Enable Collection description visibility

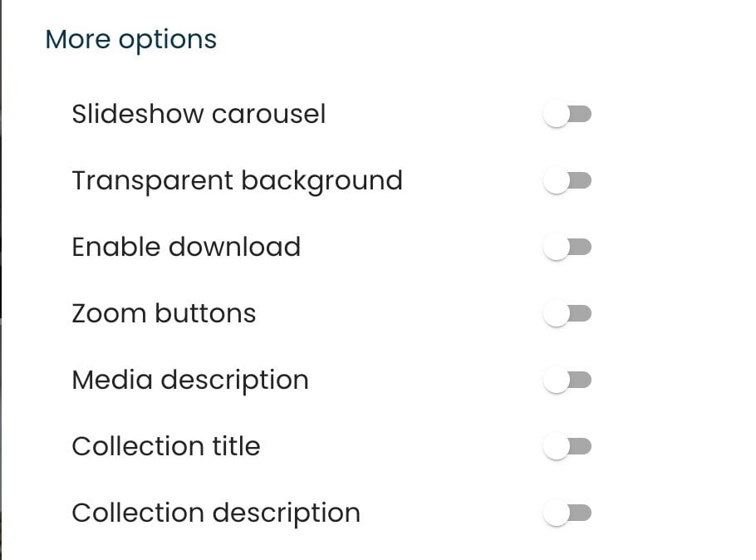(568, 512)
